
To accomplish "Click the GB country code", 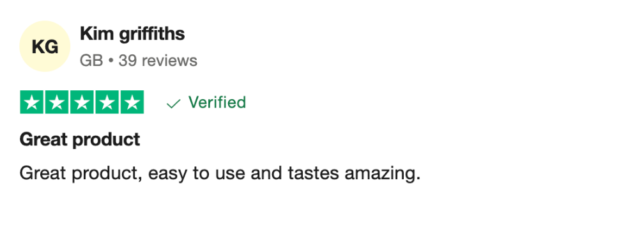I will click(91, 61).
